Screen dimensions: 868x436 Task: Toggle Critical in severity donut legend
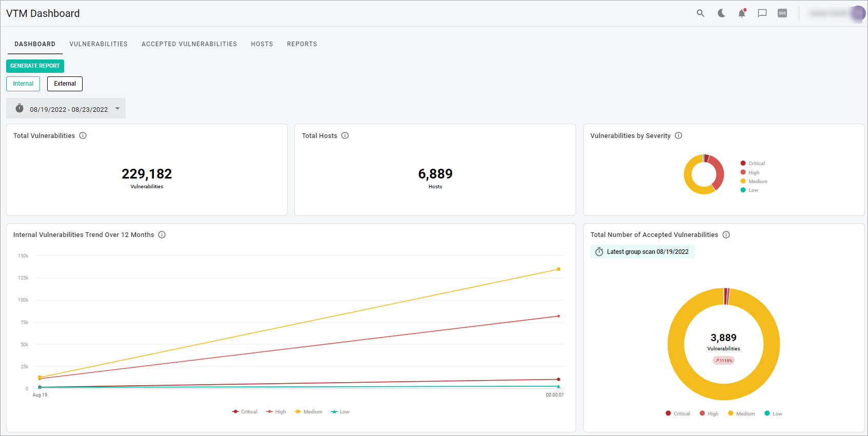click(753, 163)
